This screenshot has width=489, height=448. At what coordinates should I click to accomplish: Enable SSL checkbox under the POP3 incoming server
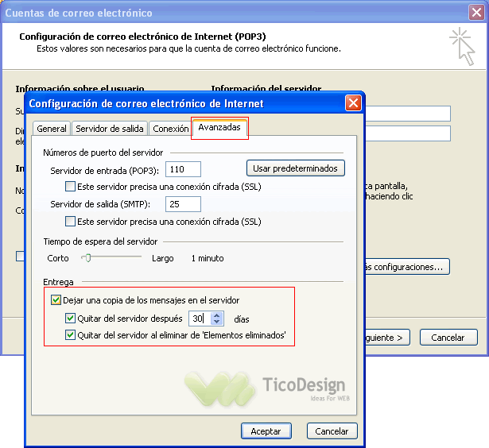tap(70, 187)
